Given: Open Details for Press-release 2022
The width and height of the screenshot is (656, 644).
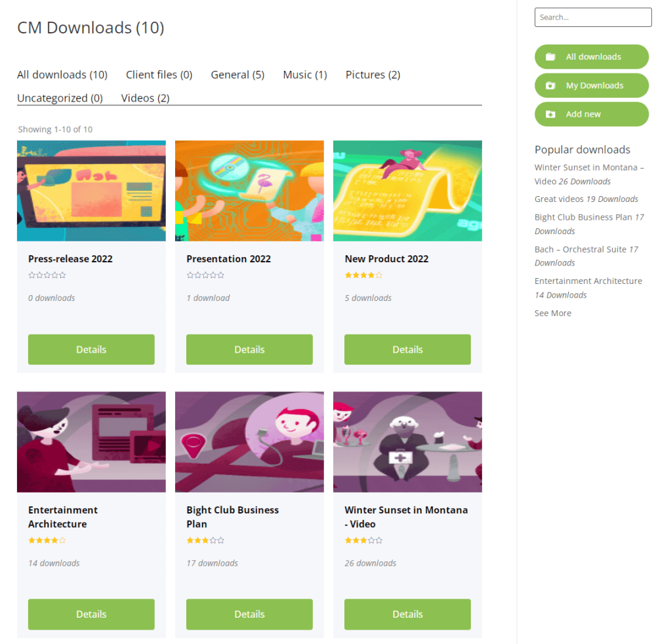Looking at the screenshot, I should [91, 350].
